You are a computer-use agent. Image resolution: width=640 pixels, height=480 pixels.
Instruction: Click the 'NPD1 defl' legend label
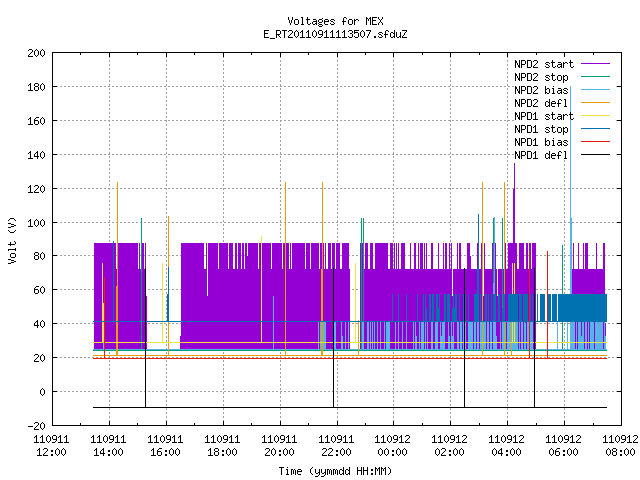coord(541,156)
